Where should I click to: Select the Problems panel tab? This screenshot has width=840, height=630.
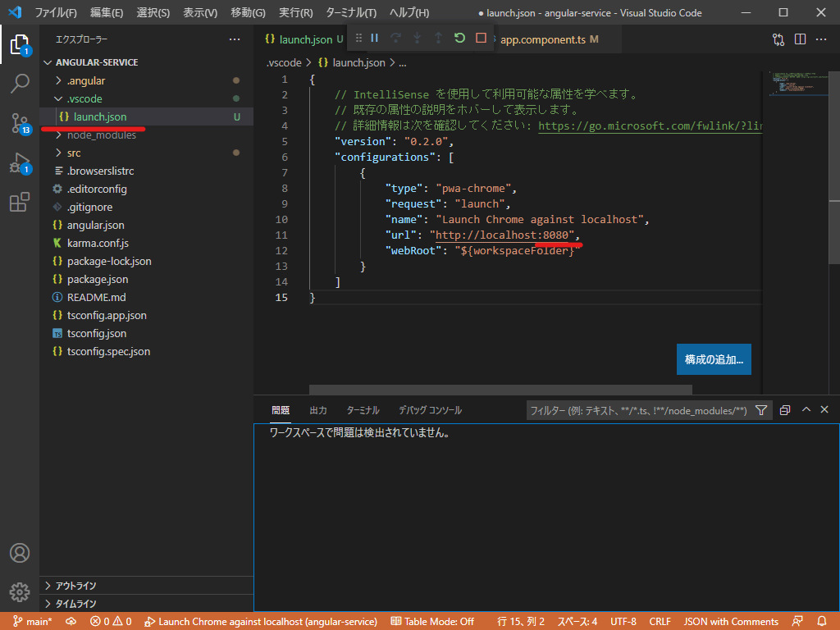click(x=281, y=410)
